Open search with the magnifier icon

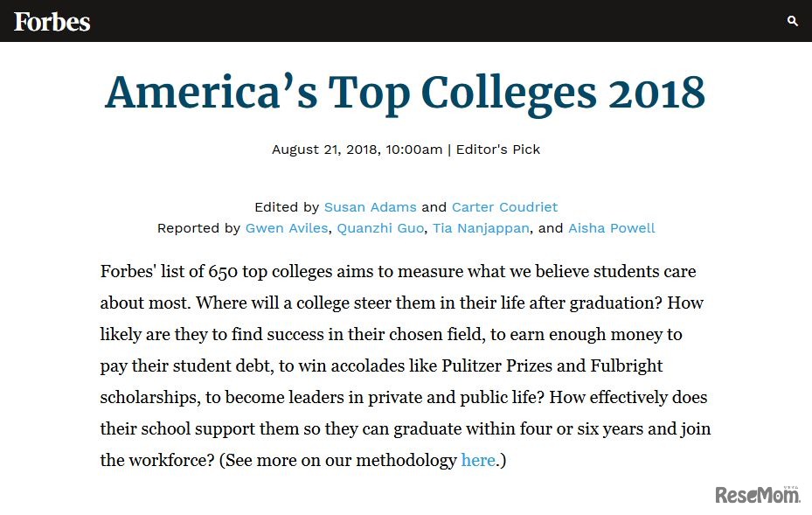tap(792, 21)
